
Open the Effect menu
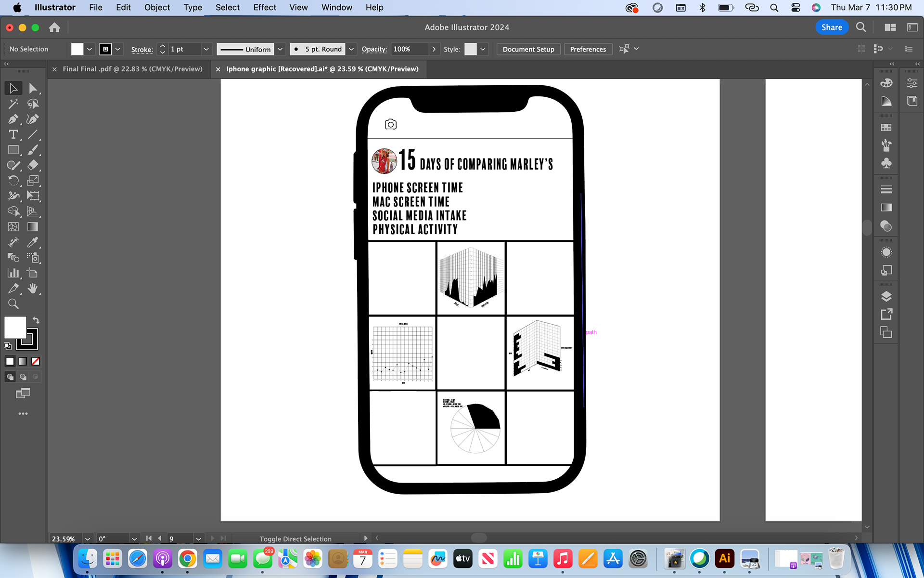click(265, 7)
